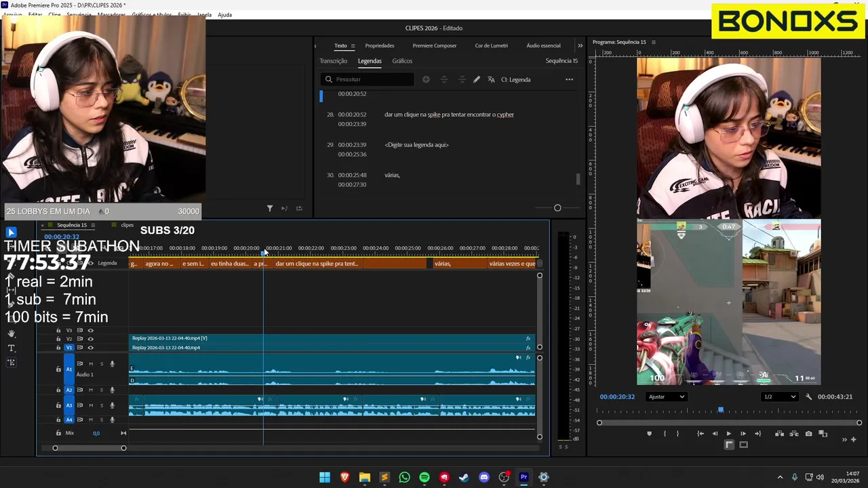Open the Ajustar zoom level dropdown
This screenshot has height=488, width=868.
[666, 396]
